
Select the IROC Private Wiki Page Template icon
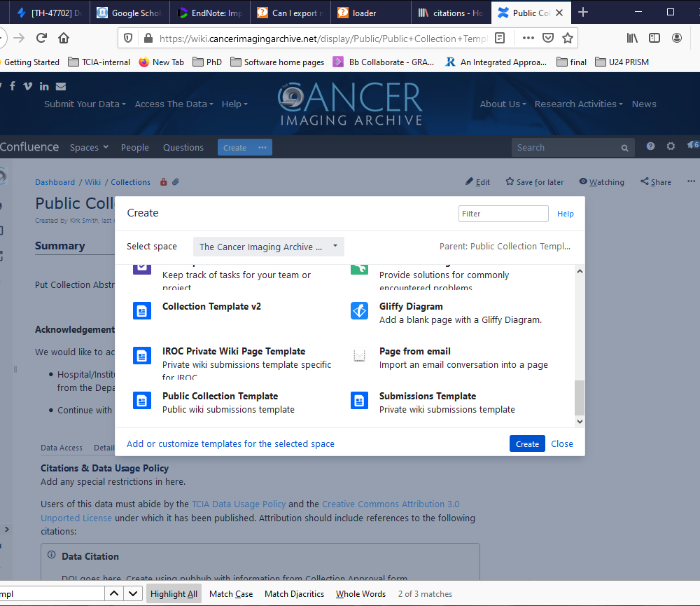[142, 355]
